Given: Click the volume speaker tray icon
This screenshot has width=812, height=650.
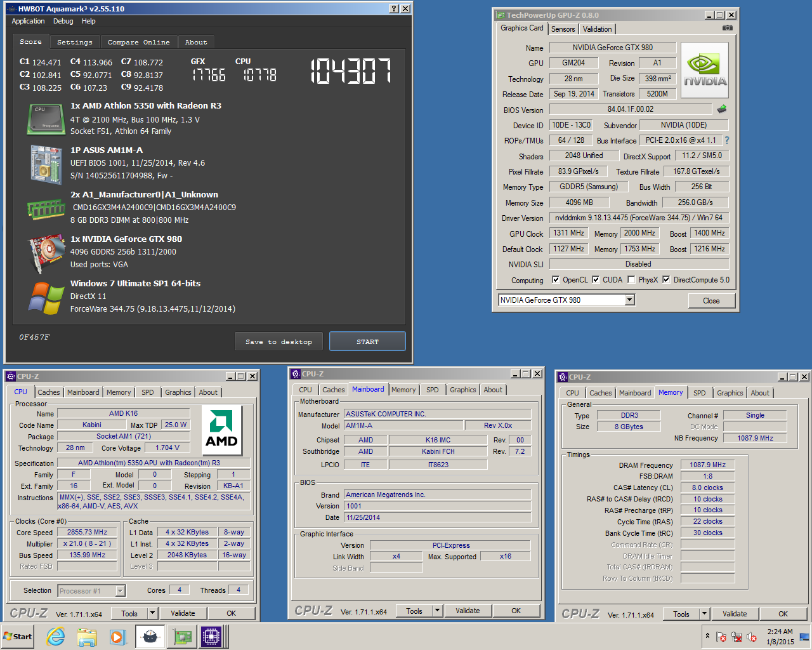Looking at the screenshot, I should (752, 637).
